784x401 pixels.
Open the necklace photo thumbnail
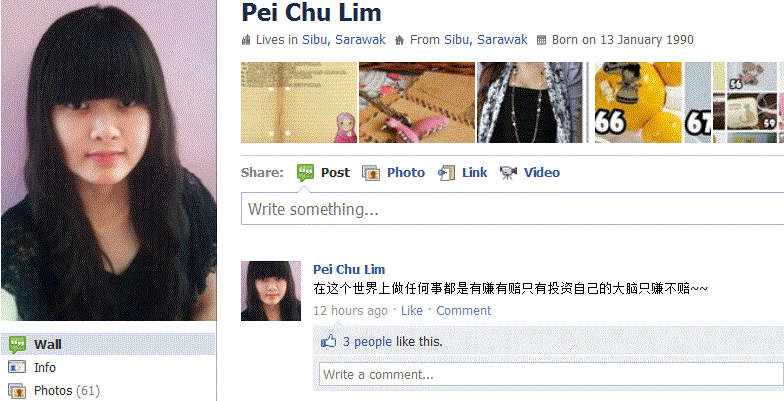tap(530, 102)
